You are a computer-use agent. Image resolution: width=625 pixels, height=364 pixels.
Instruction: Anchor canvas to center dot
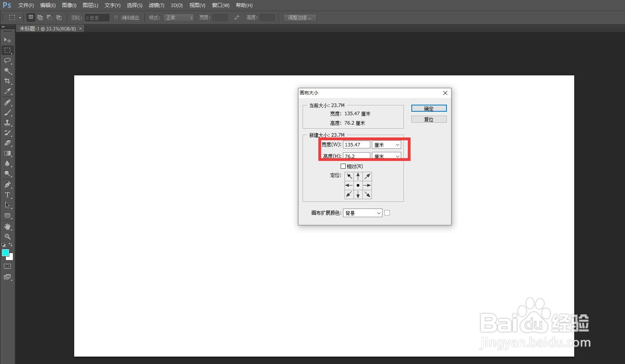click(x=358, y=185)
